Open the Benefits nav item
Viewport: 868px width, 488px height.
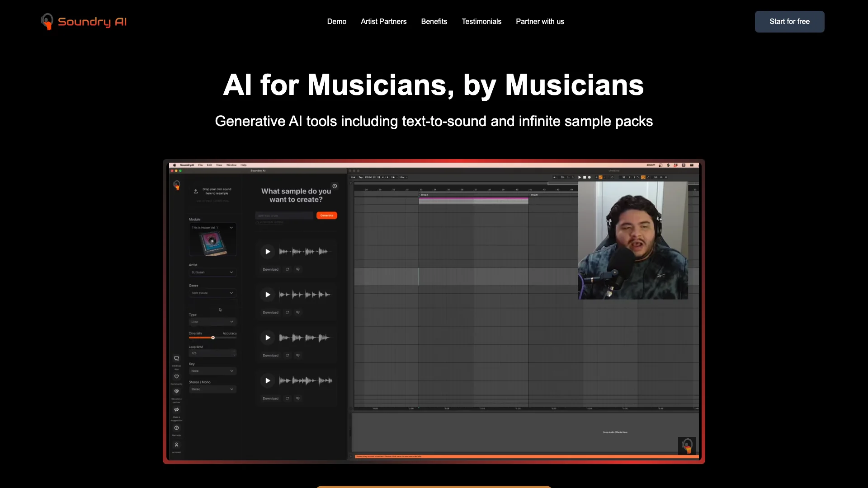434,22
